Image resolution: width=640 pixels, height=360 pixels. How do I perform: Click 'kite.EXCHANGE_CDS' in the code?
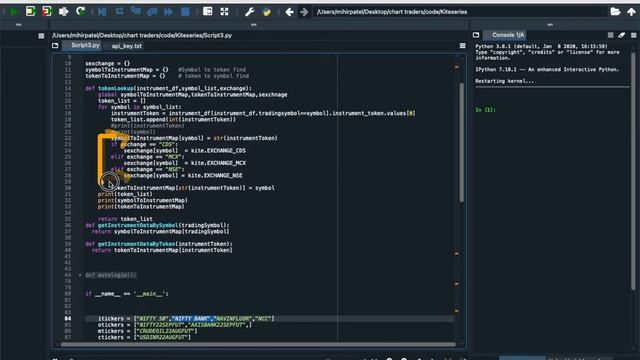coord(218,151)
